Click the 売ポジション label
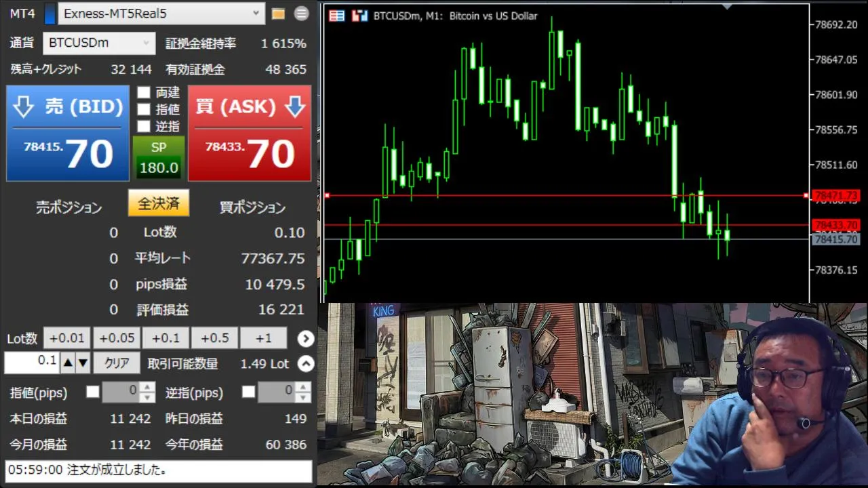This screenshot has width=868, height=488. coord(69,208)
